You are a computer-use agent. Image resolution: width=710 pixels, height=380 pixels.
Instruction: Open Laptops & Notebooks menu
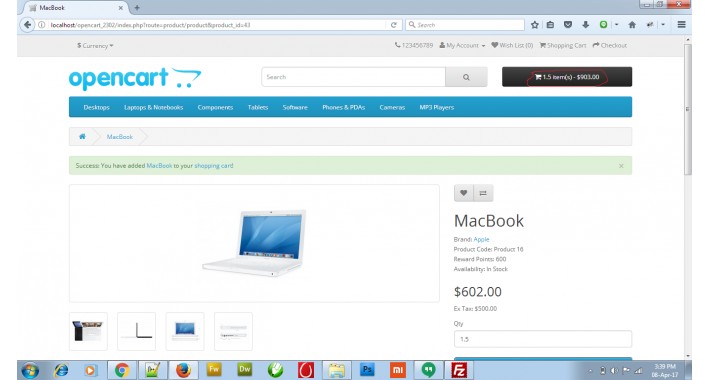pyautogui.click(x=154, y=107)
